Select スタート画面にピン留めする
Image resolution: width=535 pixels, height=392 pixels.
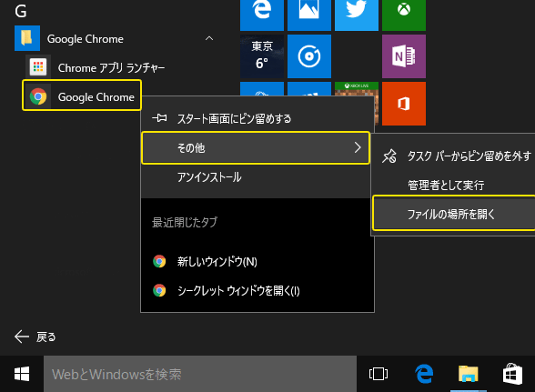click(x=256, y=118)
